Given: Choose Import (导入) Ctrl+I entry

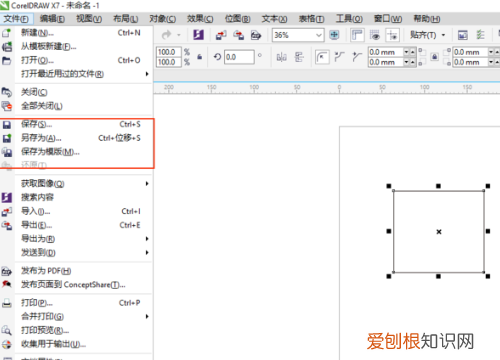Looking at the screenshot, I should click(76, 211).
